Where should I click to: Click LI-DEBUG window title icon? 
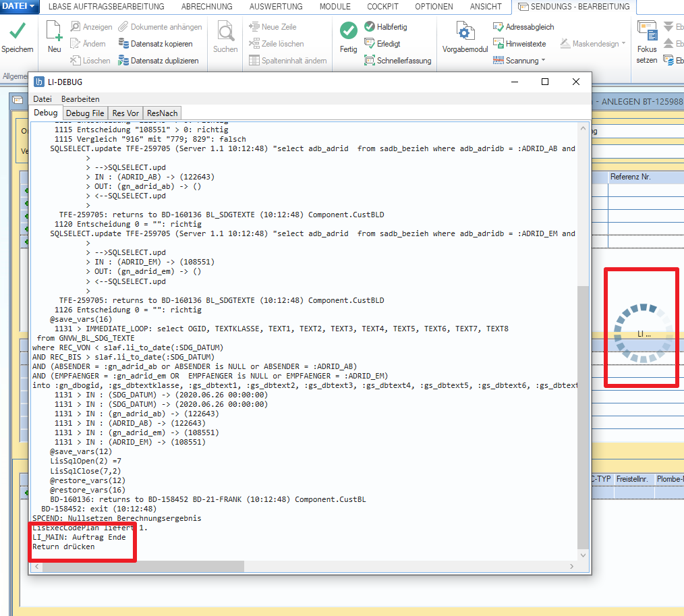click(39, 82)
